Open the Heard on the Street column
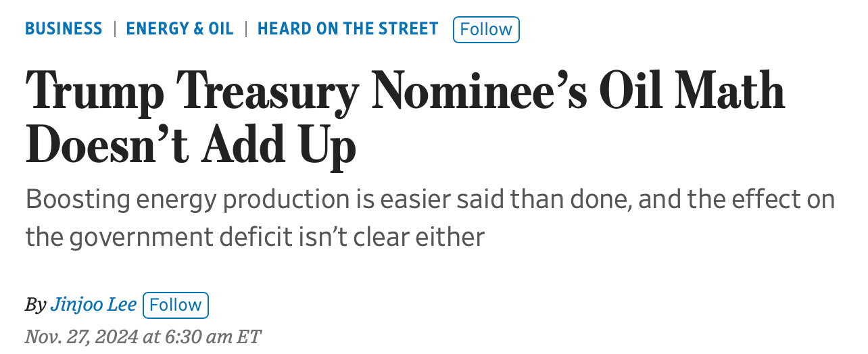Image resolution: width=868 pixels, height=354 pixels. (347, 29)
